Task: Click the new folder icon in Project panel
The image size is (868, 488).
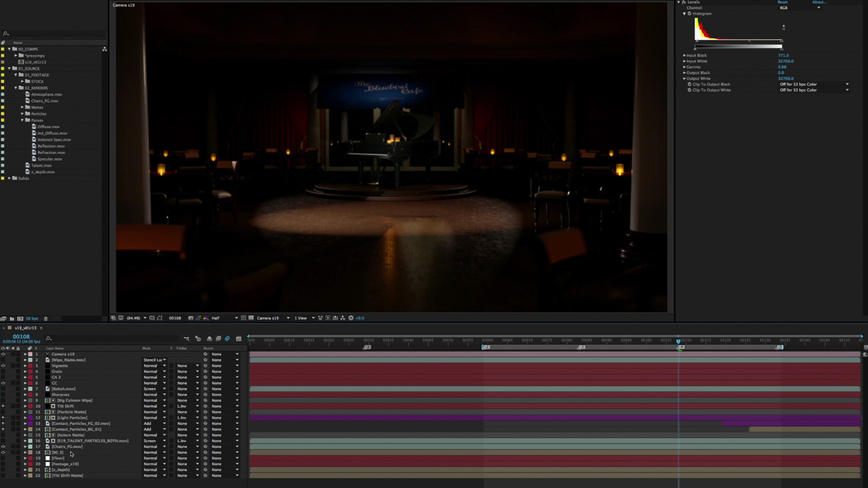Action: [12, 319]
